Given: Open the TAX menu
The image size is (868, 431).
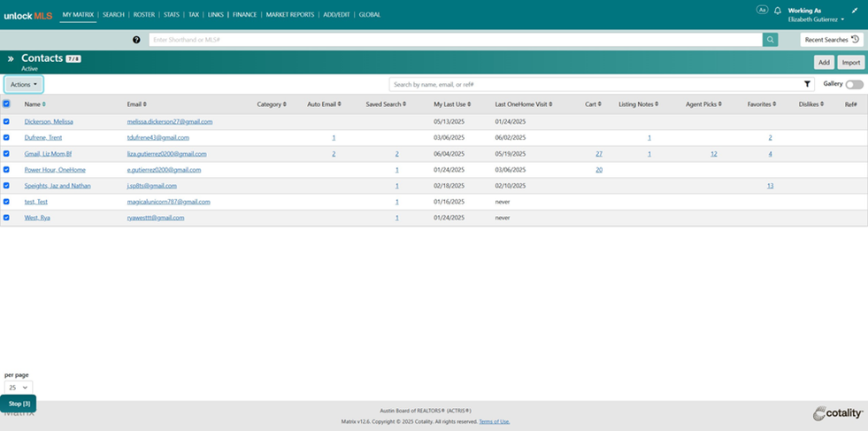Looking at the screenshot, I should click(x=194, y=15).
